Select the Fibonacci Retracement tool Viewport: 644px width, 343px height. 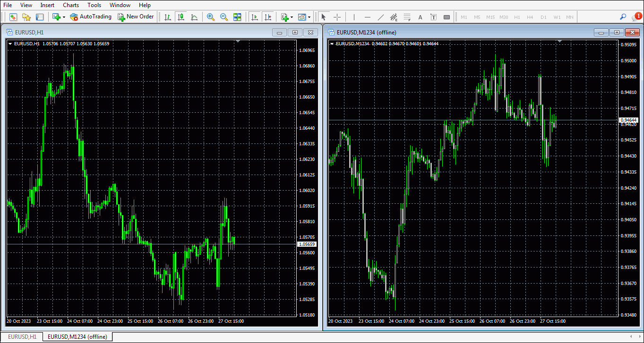[x=407, y=17]
